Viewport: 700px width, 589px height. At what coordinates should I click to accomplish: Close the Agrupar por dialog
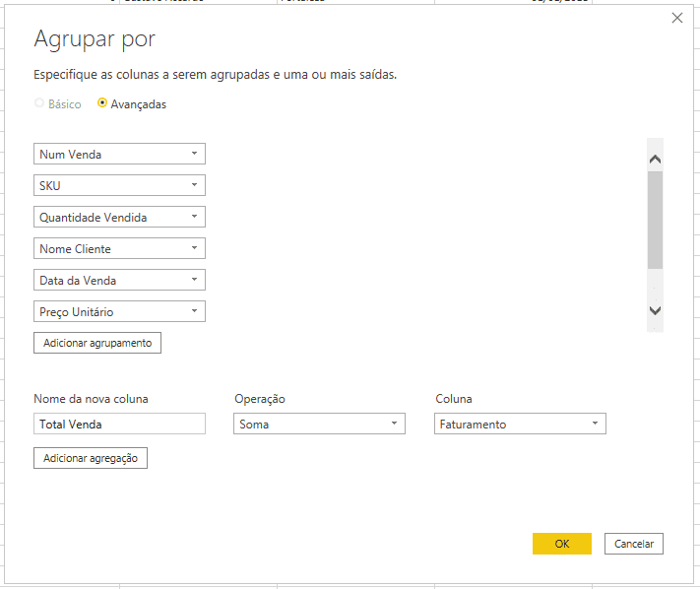point(676,18)
